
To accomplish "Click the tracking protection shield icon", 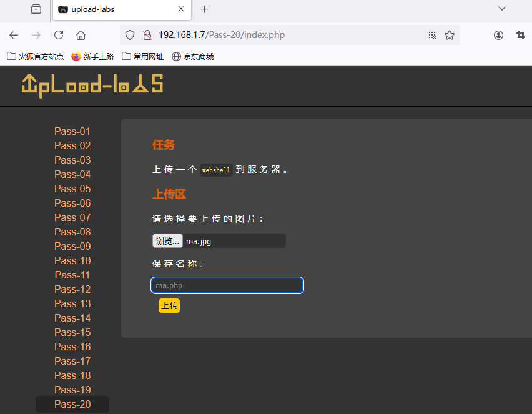I will pos(130,35).
